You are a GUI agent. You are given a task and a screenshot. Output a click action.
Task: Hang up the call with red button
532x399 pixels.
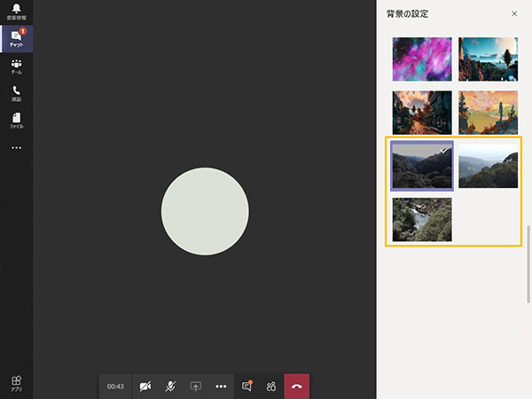[x=296, y=387]
